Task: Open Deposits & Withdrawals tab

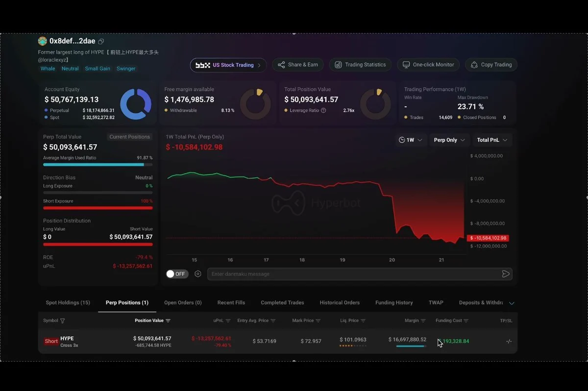Action: (481, 303)
